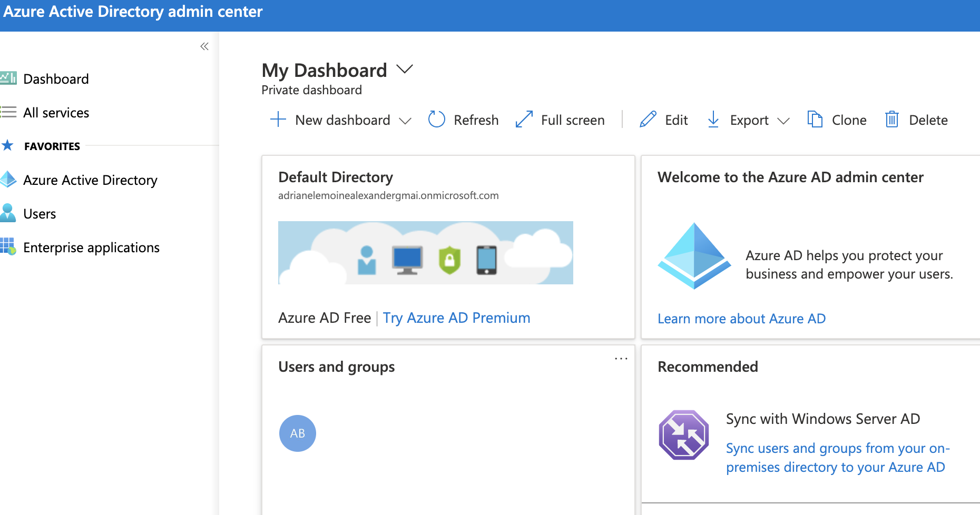
Task: Click the purple Sync with Windows Server icon
Action: click(x=683, y=435)
